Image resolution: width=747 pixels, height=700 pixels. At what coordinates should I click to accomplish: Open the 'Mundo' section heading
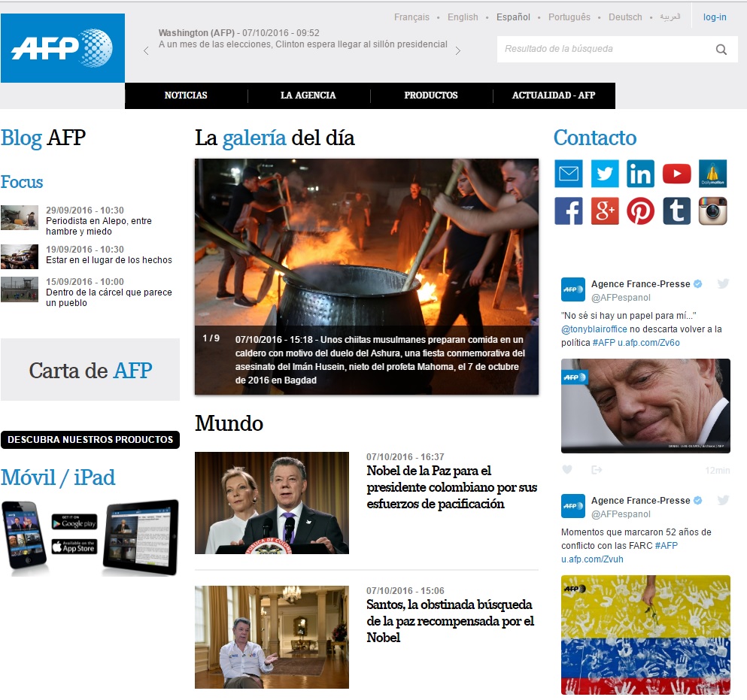coord(229,423)
